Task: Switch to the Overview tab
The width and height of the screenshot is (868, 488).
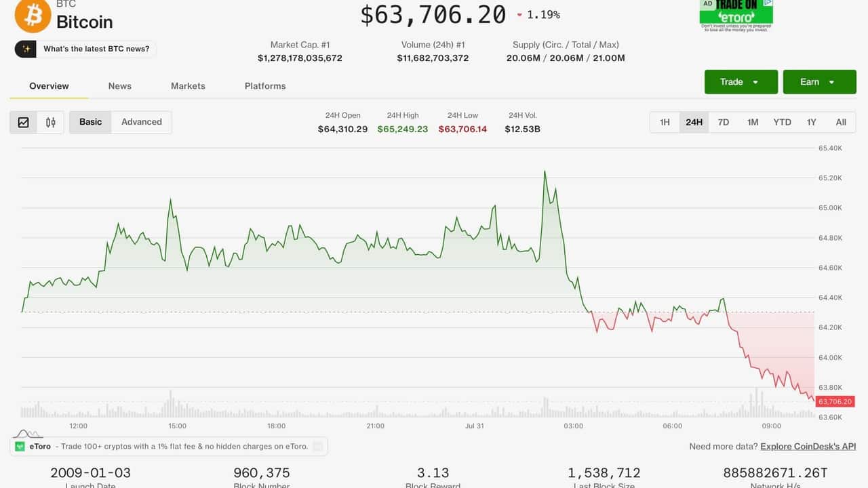Action: click(49, 86)
